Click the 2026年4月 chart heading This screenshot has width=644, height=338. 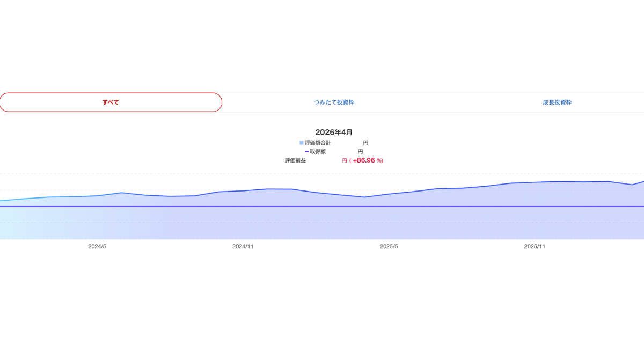click(x=334, y=132)
